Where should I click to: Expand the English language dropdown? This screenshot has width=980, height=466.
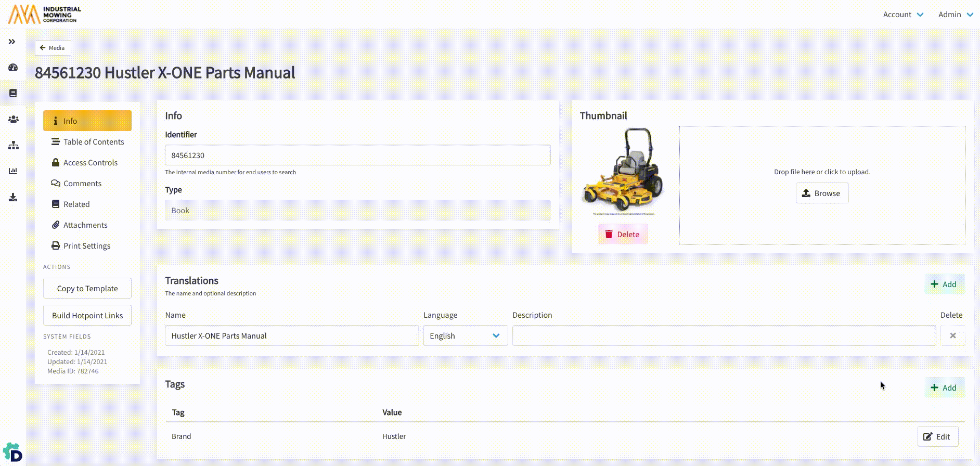[465, 335]
